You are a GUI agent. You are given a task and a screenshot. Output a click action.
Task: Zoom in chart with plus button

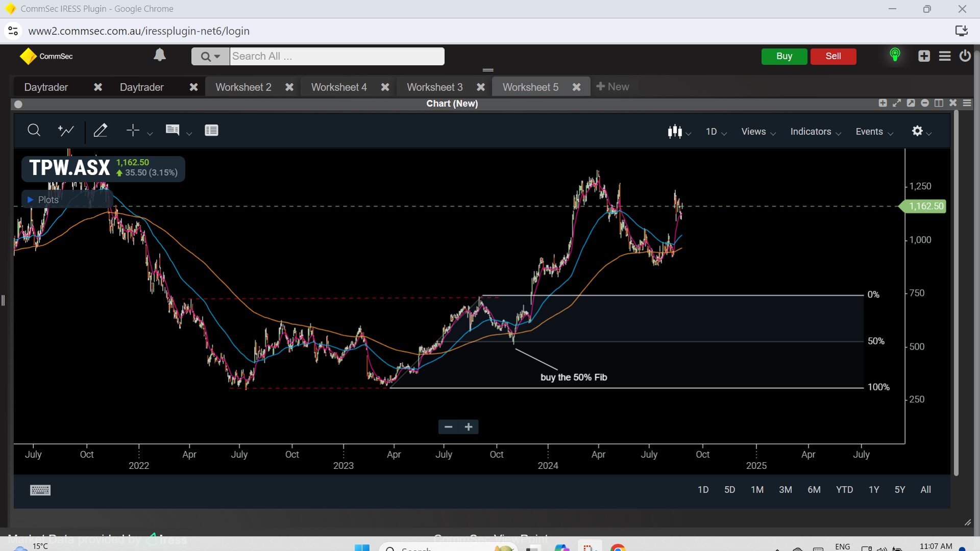click(469, 427)
